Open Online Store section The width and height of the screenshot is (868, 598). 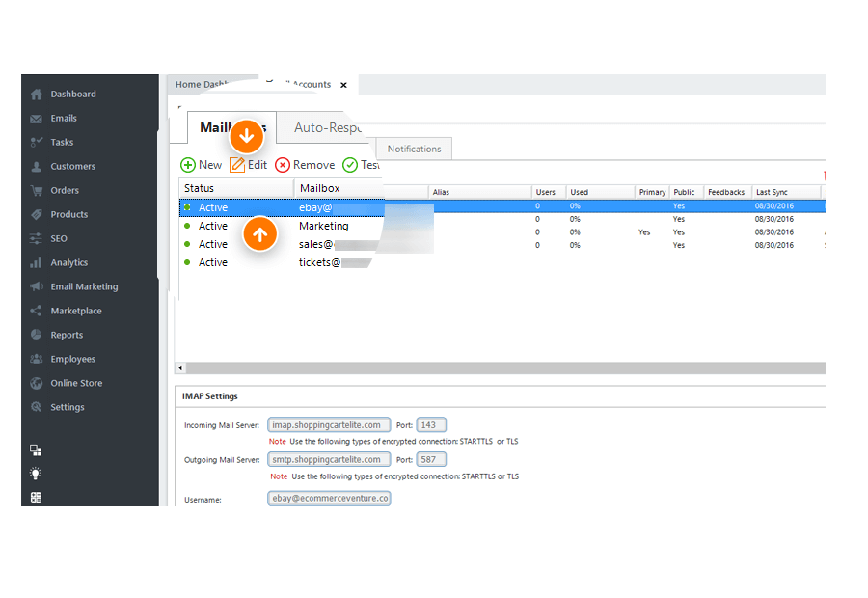(76, 383)
